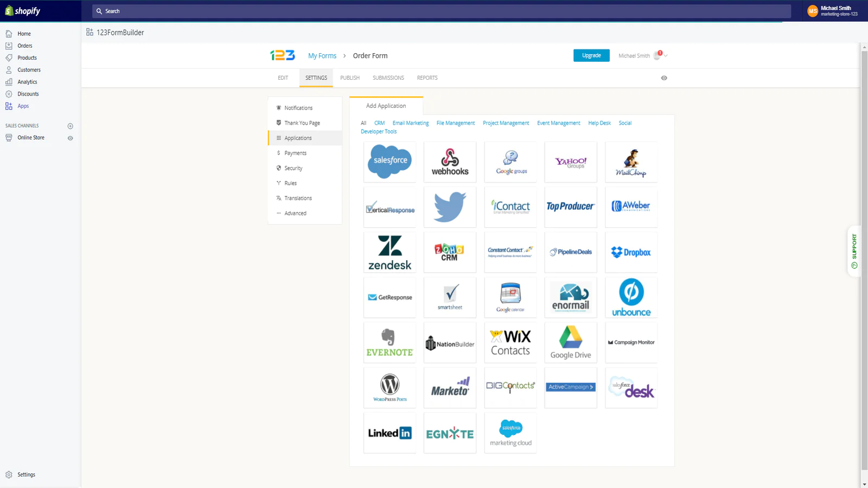Viewport: 868px width, 488px height.
Task: Switch to the EDIT tab
Action: tap(283, 78)
